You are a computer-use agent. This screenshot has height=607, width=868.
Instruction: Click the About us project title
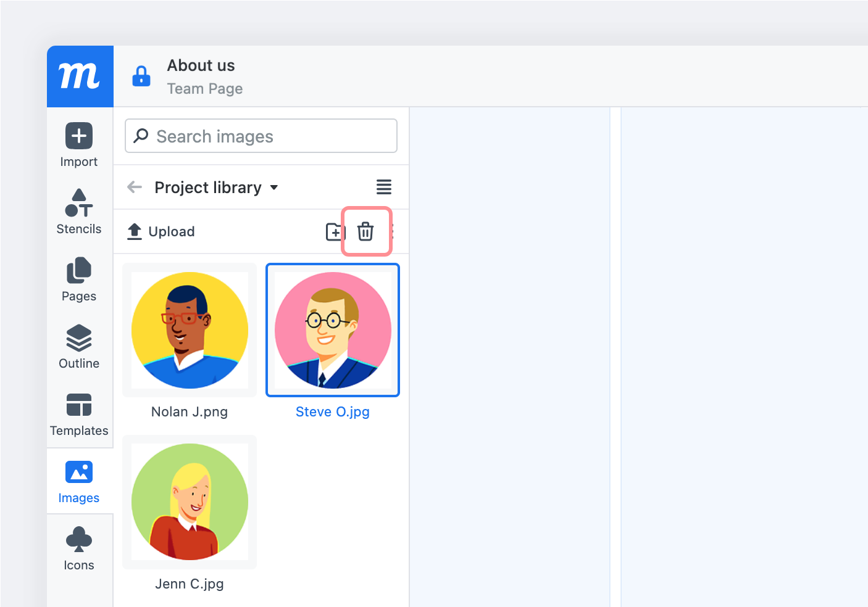[x=201, y=65]
